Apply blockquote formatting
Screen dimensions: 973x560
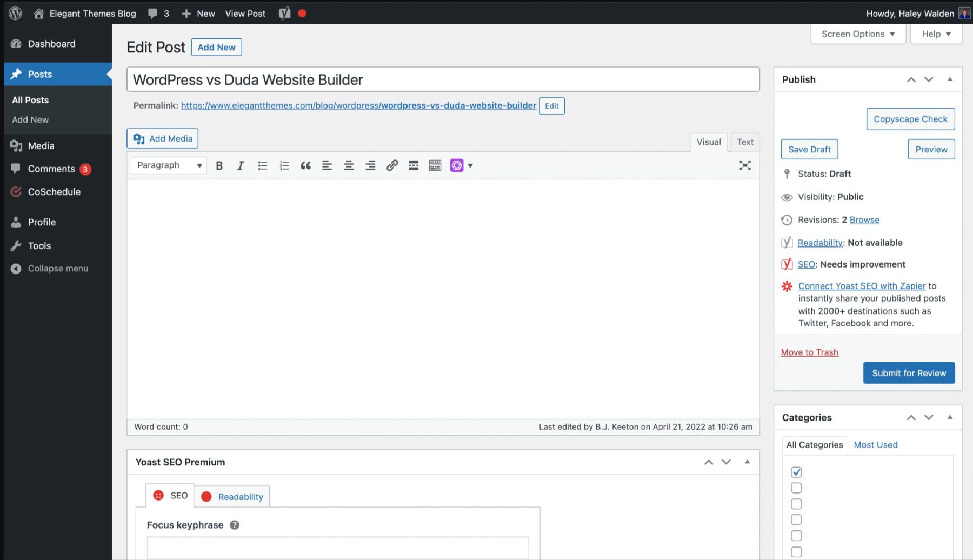[306, 165]
